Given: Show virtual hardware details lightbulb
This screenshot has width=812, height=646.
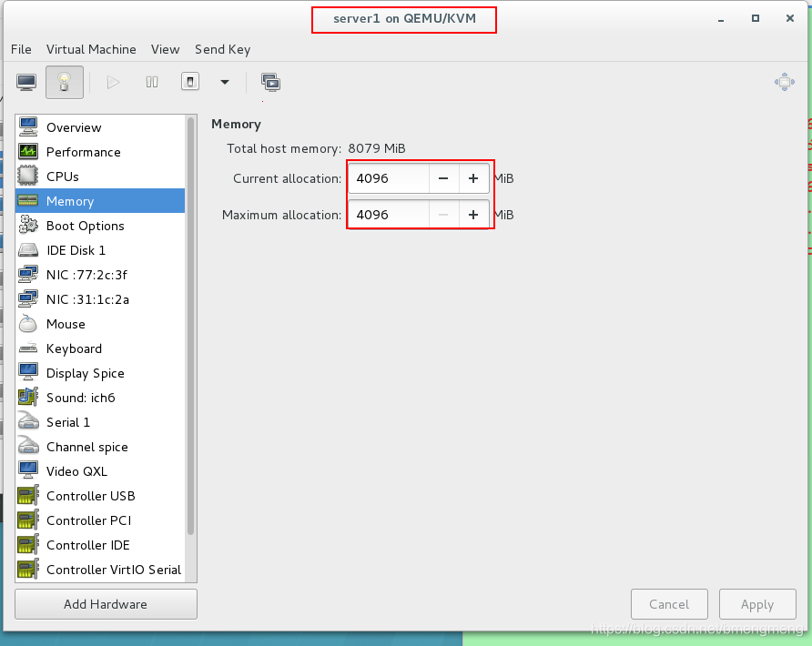Looking at the screenshot, I should [x=65, y=82].
